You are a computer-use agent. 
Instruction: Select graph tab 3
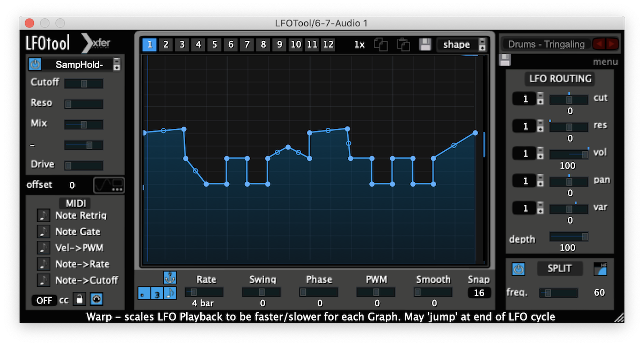[x=182, y=45]
